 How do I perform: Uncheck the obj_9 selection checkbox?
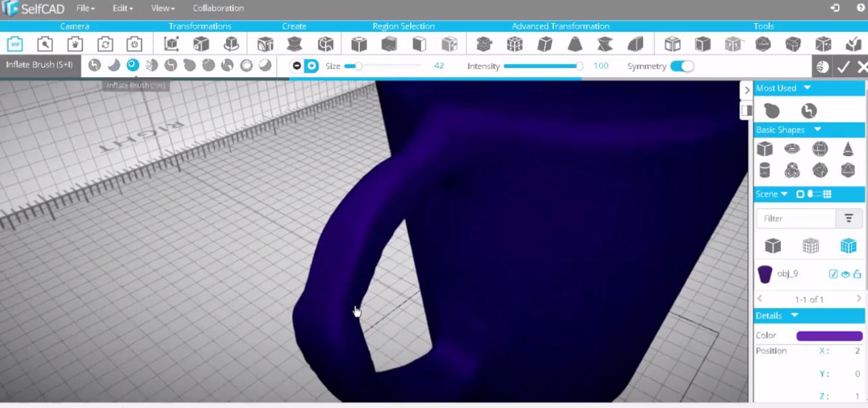point(833,274)
